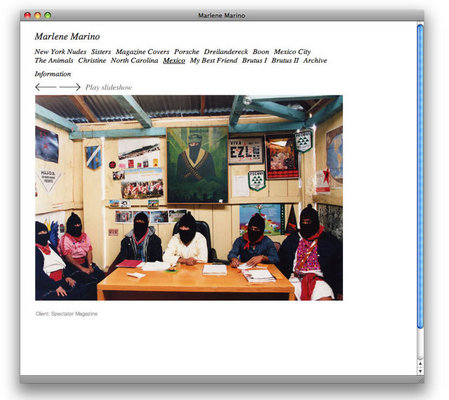Open the Marlene Marino home title link
The image size is (449, 400).
pyautogui.click(x=67, y=36)
